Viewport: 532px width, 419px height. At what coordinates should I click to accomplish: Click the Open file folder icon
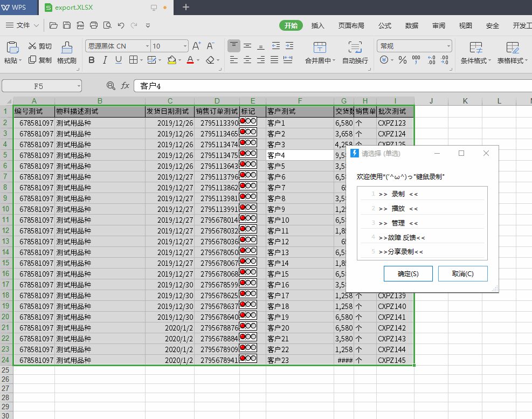53,25
